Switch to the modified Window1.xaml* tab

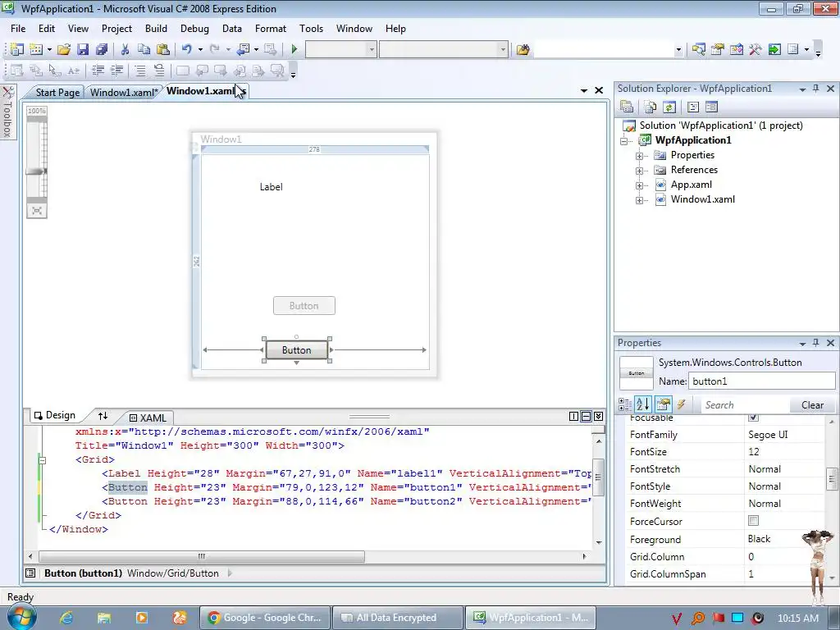click(x=124, y=92)
